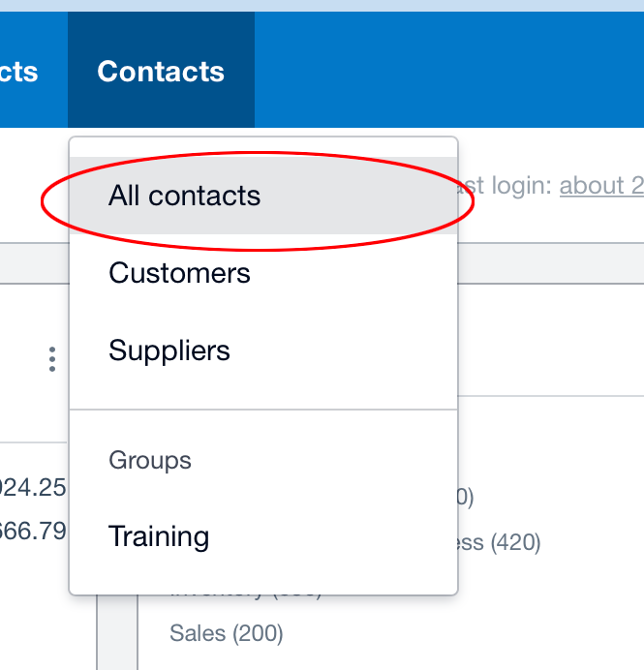Screen dimensions: 644x670
Task: Click the partly hidden Inventory account entry
Action: tap(245, 593)
